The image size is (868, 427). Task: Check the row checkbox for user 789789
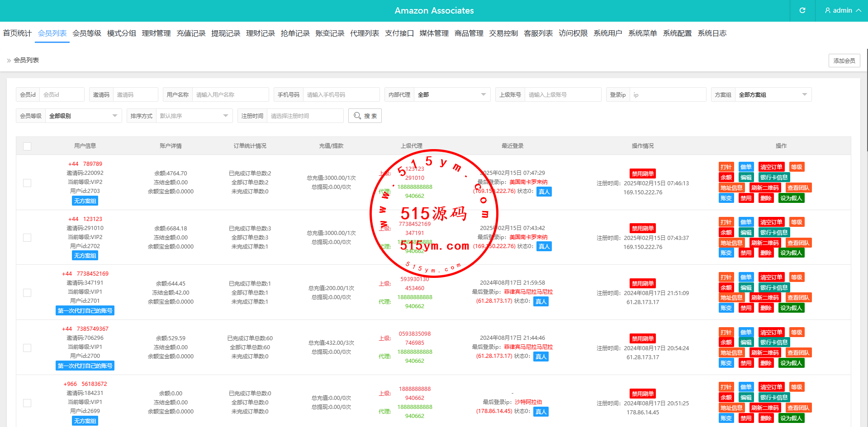[27, 183]
